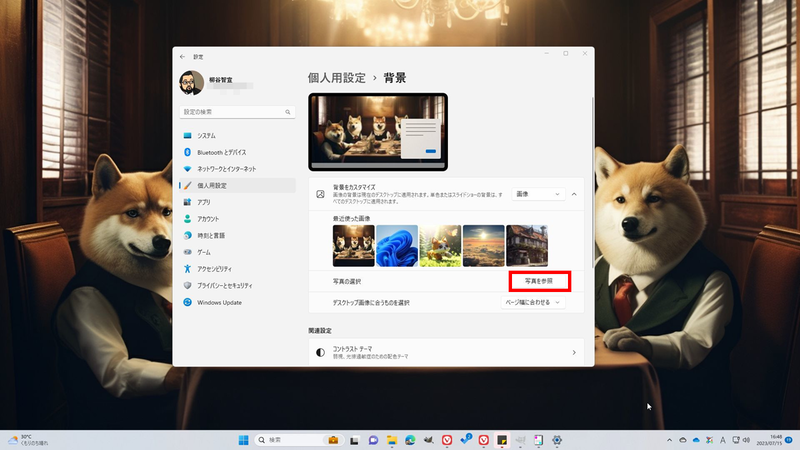Click the user profile avatar picture

tap(191, 83)
